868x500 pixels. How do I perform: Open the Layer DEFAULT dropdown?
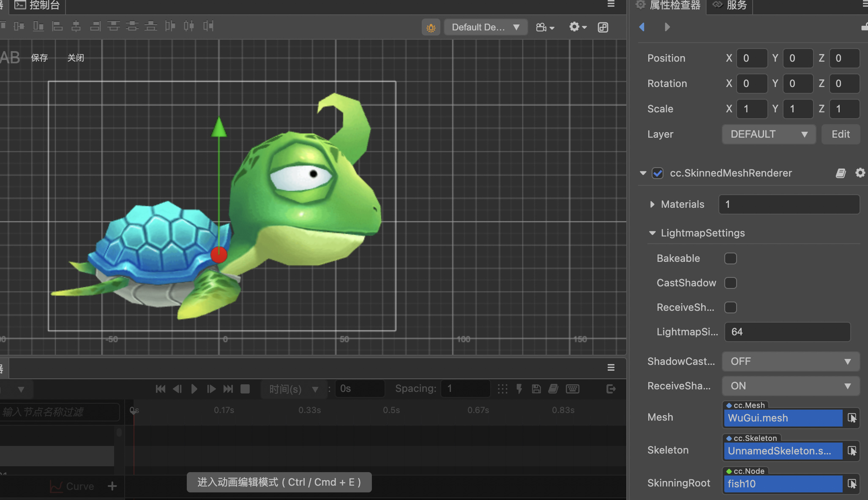click(x=768, y=134)
